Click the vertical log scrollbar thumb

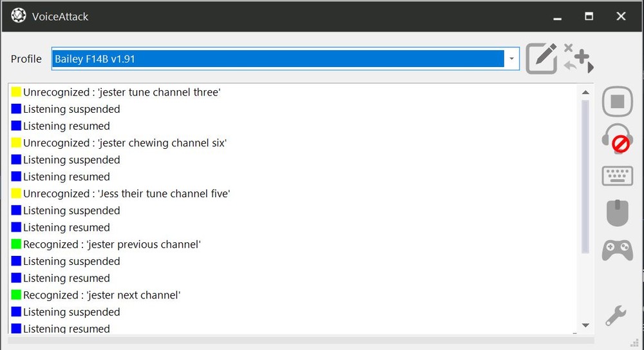[585, 174]
